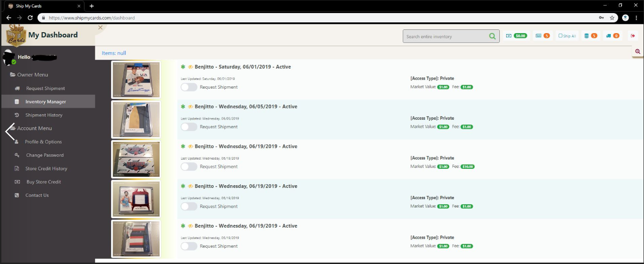Open a new browser tab with plus
Viewport: 644px width, 264px height.
pyautogui.click(x=91, y=6)
